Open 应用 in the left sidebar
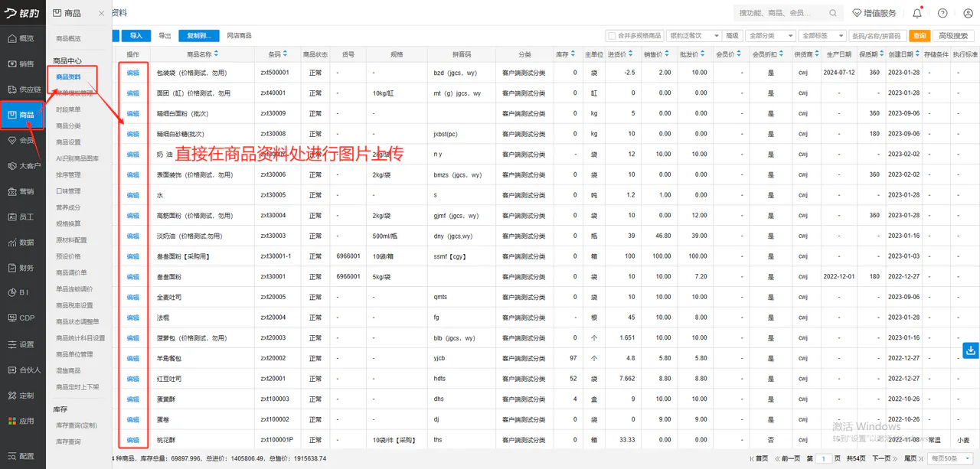Screen dimensions: 980x469 pos(22,421)
